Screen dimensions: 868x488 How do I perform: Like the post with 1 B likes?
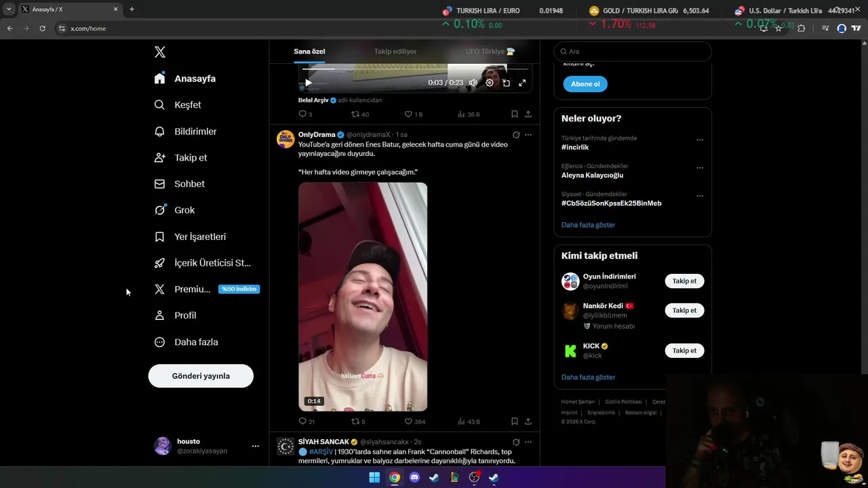[414, 115]
